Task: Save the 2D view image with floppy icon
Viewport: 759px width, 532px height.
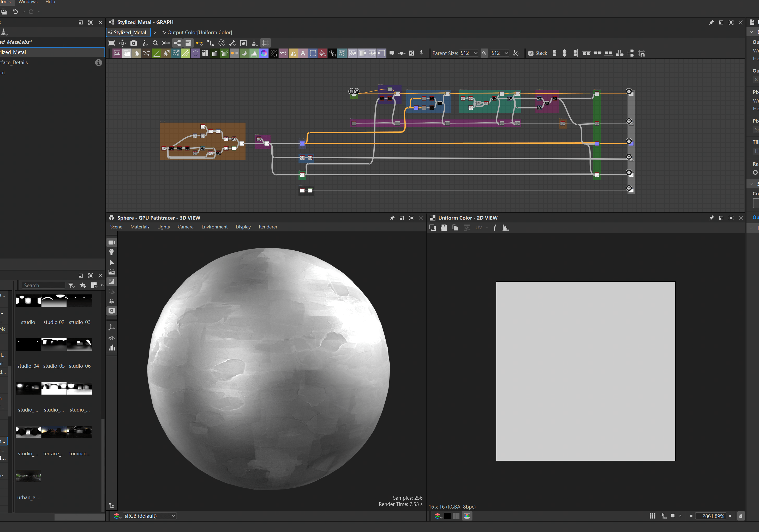Action: click(444, 227)
